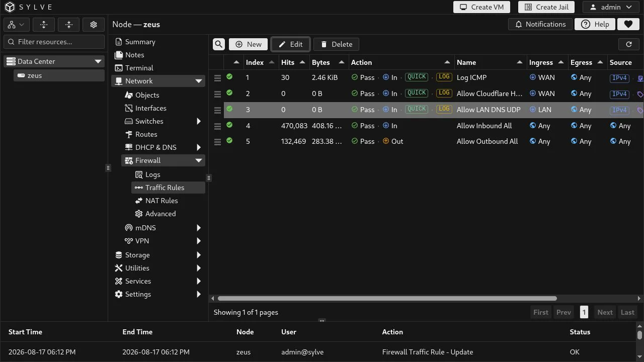644x362 pixels.
Task: Sort by the Hits column header
Action: (x=294, y=62)
